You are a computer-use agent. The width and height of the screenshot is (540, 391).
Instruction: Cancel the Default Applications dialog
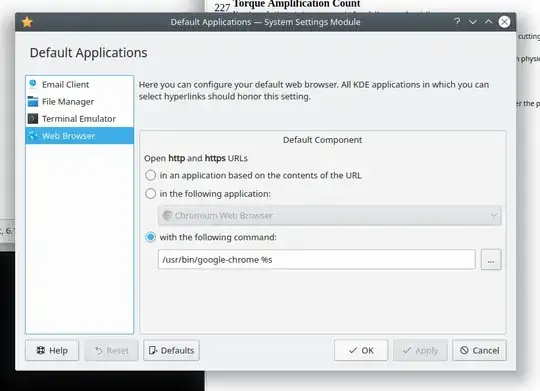[479, 350]
